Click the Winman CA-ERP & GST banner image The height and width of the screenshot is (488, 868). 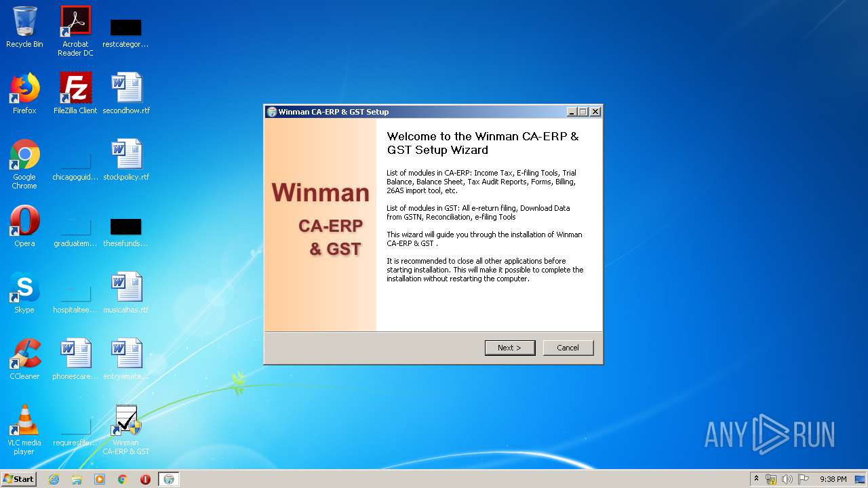[320, 225]
